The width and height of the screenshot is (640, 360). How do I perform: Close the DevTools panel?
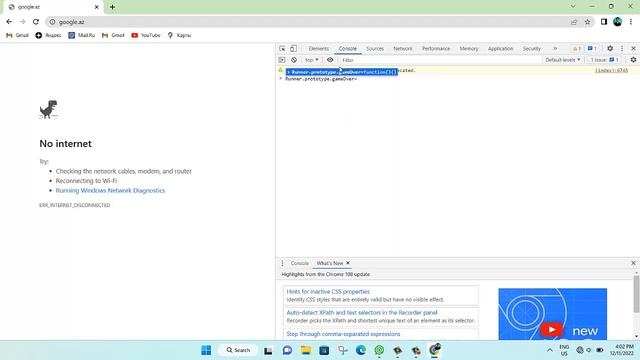[633, 49]
